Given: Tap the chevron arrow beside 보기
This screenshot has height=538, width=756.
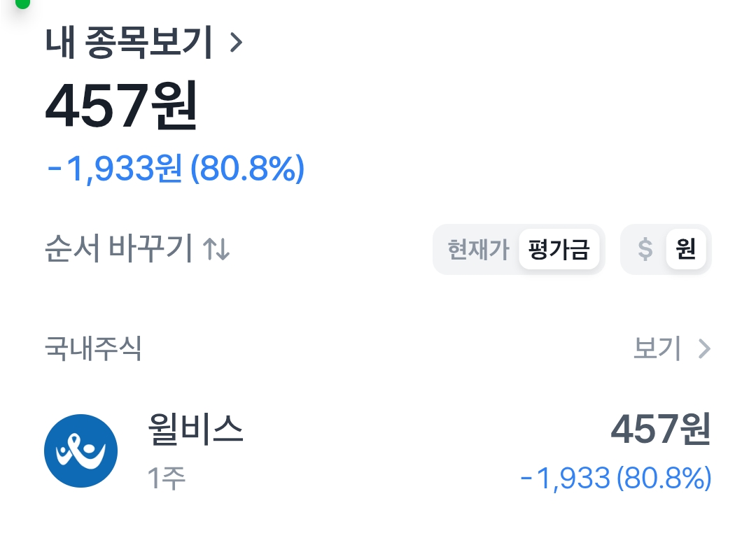Looking at the screenshot, I should click(704, 348).
